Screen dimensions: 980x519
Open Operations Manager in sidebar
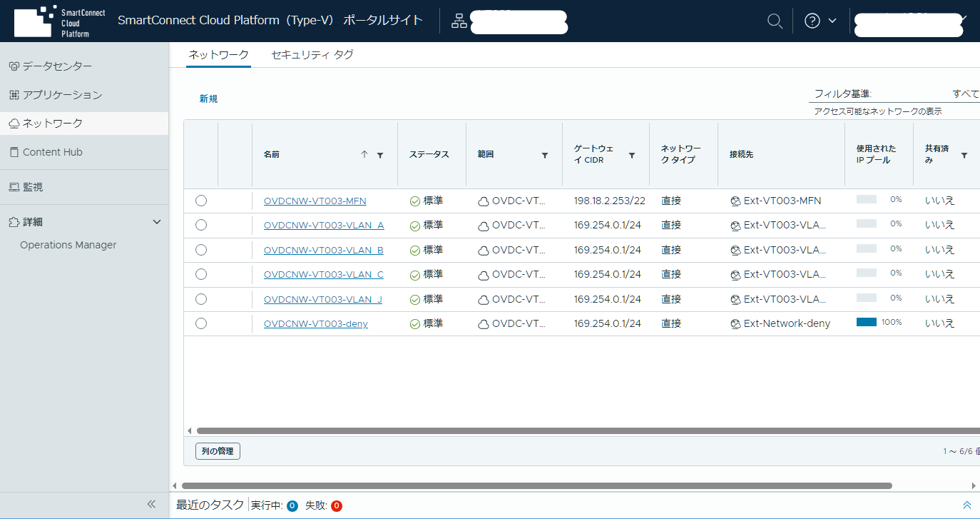pos(68,245)
